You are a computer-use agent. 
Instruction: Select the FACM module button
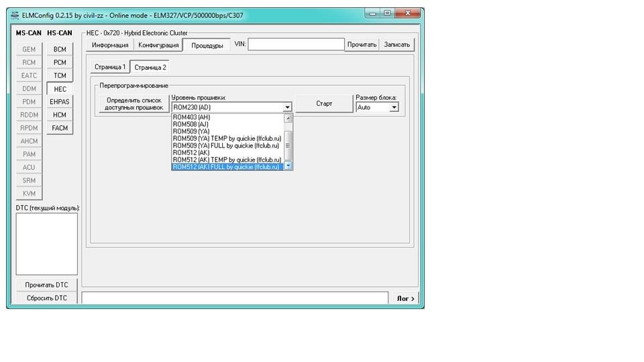(x=60, y=128)
